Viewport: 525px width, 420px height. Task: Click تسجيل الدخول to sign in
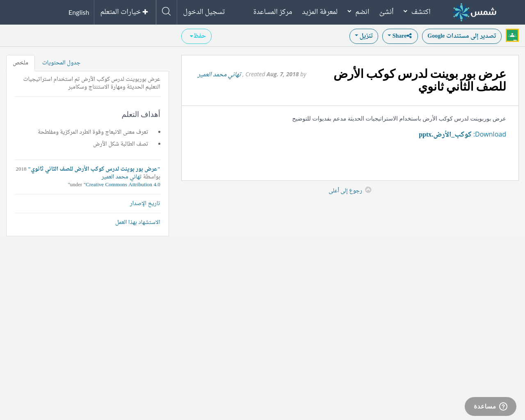[204, 12]
